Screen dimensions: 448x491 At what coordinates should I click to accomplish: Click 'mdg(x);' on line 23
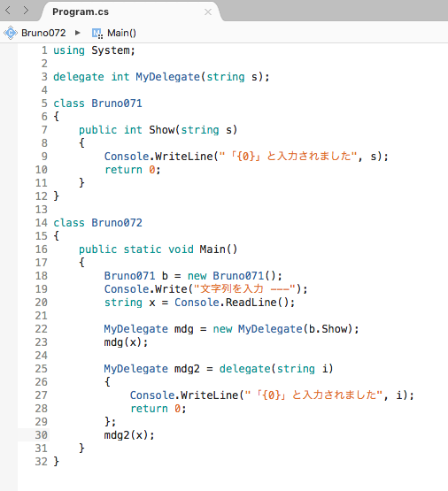[x=126, y=342]
